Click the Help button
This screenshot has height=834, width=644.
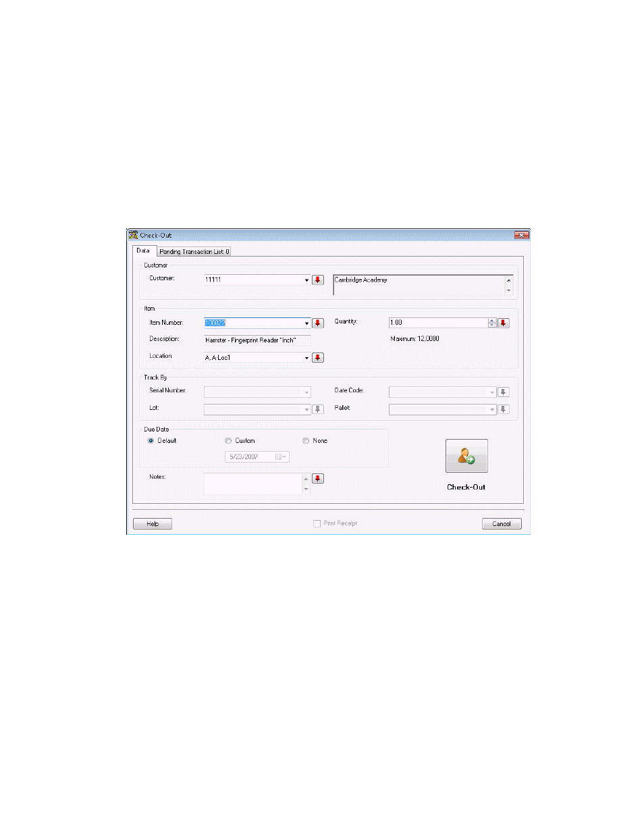(153, 523)
